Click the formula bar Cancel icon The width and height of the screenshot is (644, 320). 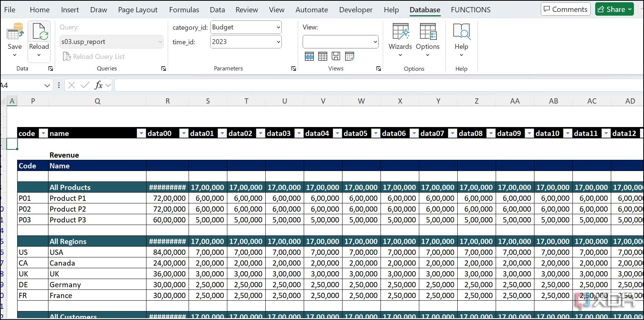tap(72, 85)
